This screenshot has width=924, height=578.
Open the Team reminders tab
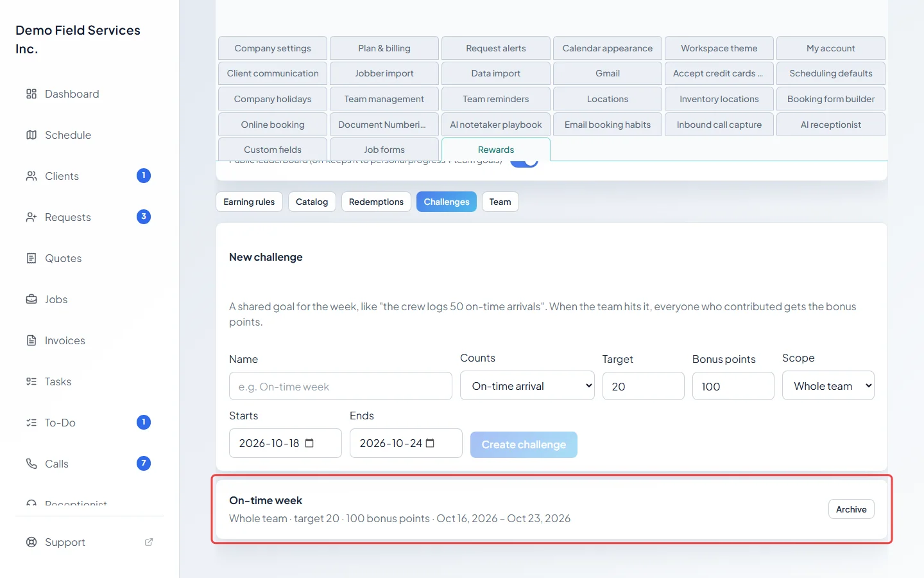point(496,99)
